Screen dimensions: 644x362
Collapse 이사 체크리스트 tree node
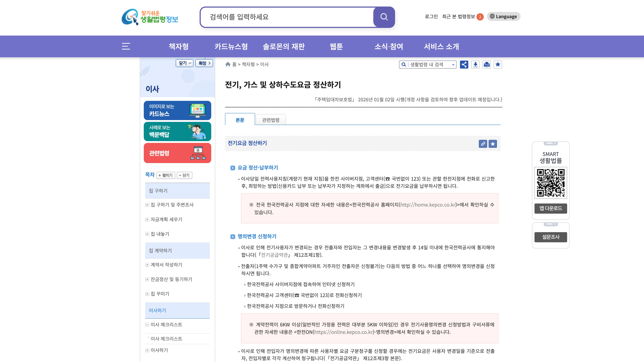coord(147,324)
